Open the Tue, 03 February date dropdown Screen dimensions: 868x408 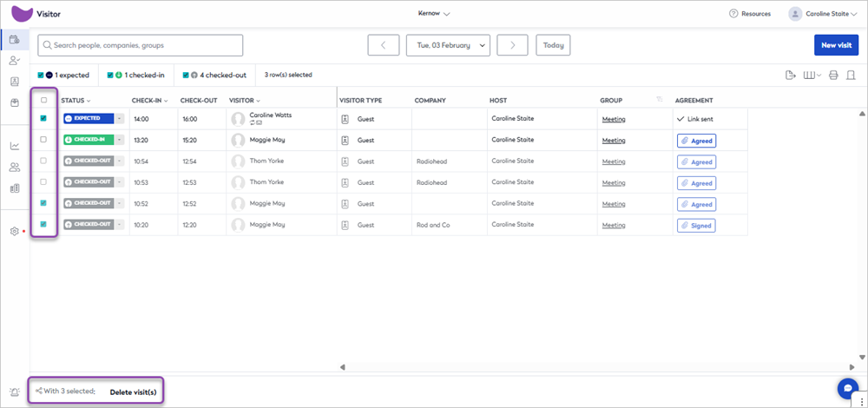pyautogui.click(x=448, y=45)
